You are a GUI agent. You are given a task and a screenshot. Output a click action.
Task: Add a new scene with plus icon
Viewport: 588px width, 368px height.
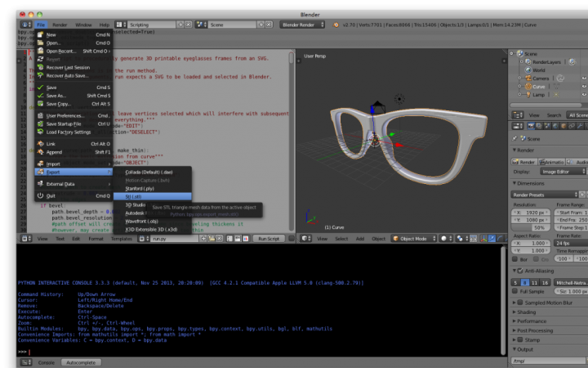pos(261,25)
